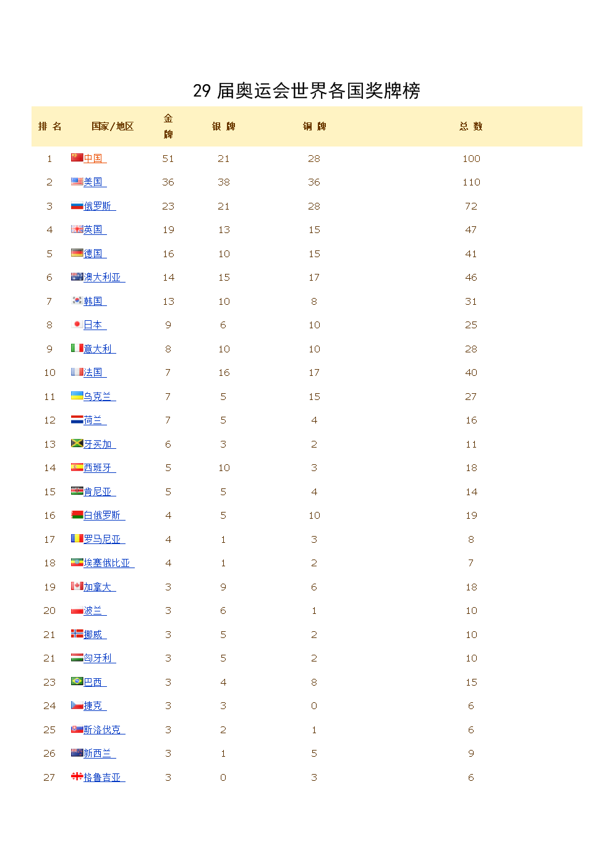Click the 国家/地区 column header
The height and width of the screenshot is (868, 614).
pos(113,126)
